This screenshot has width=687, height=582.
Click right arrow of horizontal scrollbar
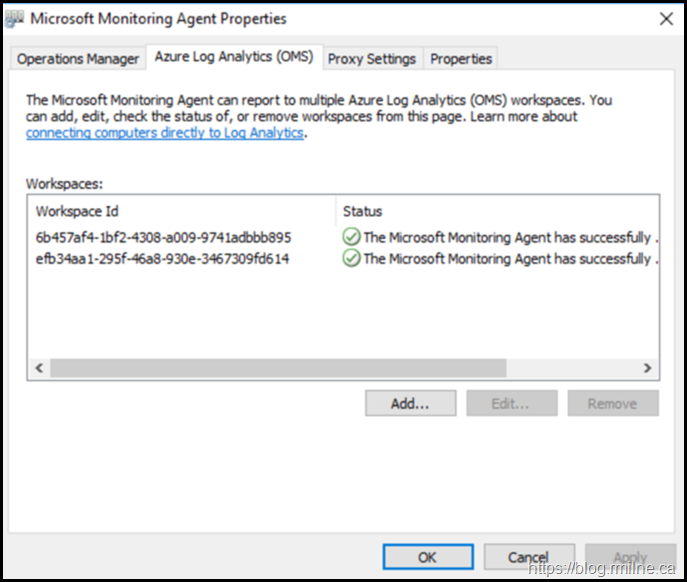[648, 368]
